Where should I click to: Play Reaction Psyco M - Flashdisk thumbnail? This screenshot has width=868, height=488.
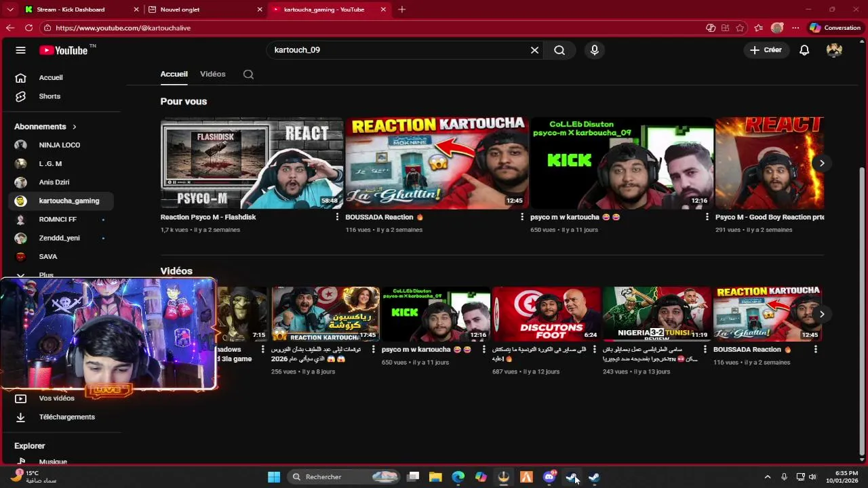click(252, 163)
